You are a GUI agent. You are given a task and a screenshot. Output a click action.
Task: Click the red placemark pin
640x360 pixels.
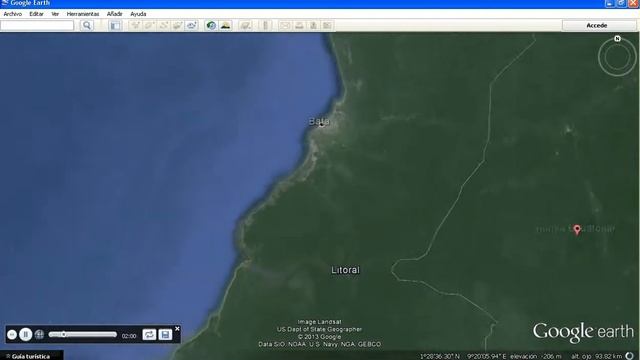point(577,229)
